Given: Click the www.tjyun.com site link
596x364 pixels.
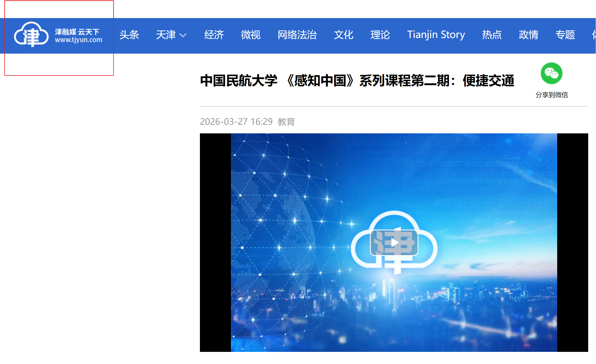Looking at the screenshot, I should (x=78, y=40).
